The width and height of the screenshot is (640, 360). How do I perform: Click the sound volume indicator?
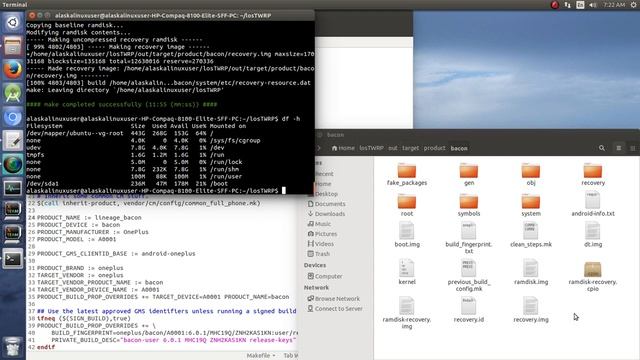[593, 5]
